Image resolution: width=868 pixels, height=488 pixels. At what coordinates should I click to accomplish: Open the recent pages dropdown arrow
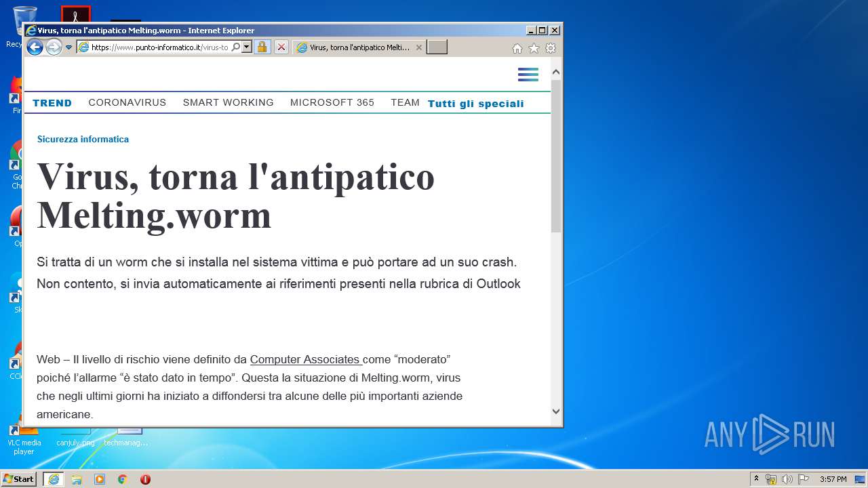[68, 47]
